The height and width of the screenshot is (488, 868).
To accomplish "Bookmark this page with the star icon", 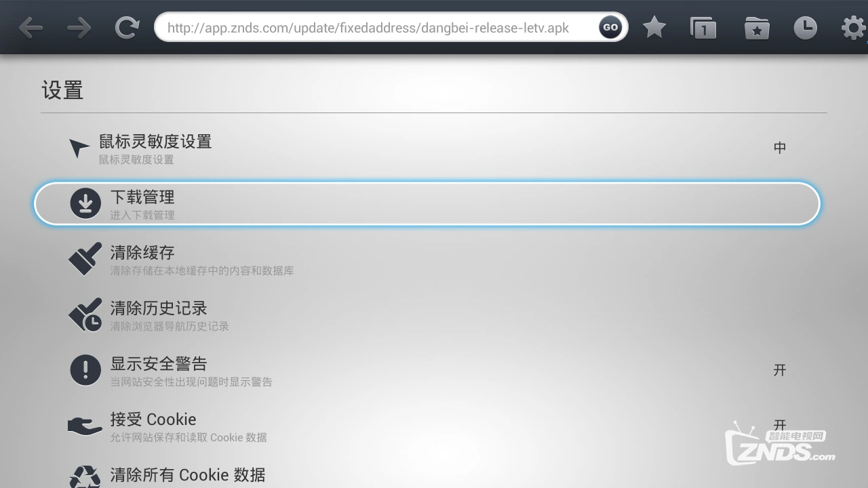I will tap(654, 28).
